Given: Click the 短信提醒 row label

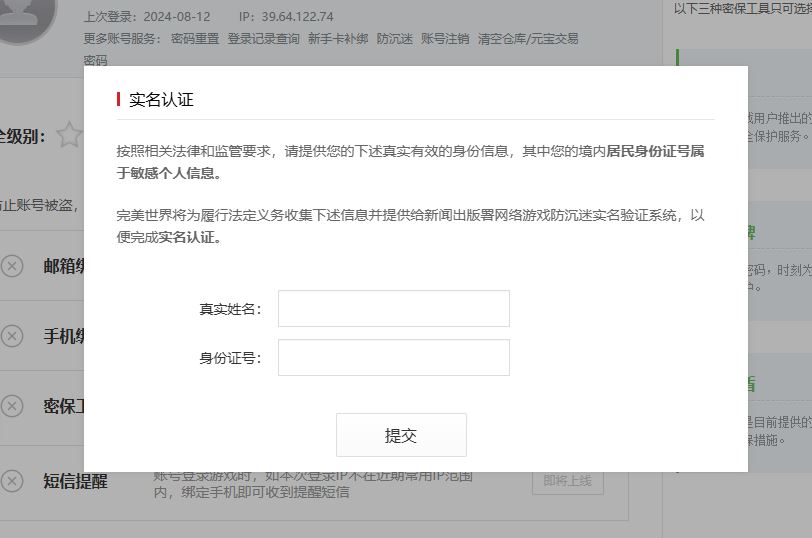Looking at the screenshot, I should 75,481.
